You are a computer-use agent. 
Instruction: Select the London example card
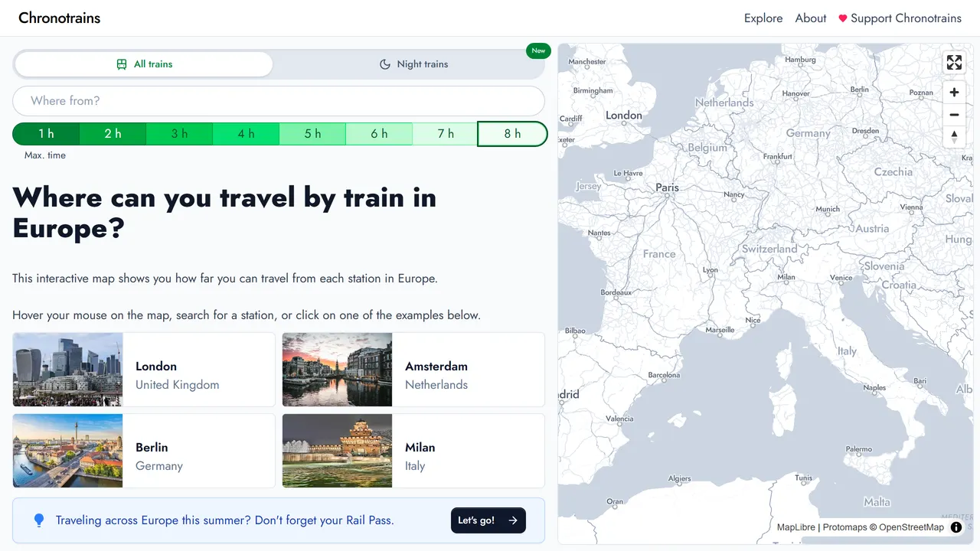click(144, 370)
